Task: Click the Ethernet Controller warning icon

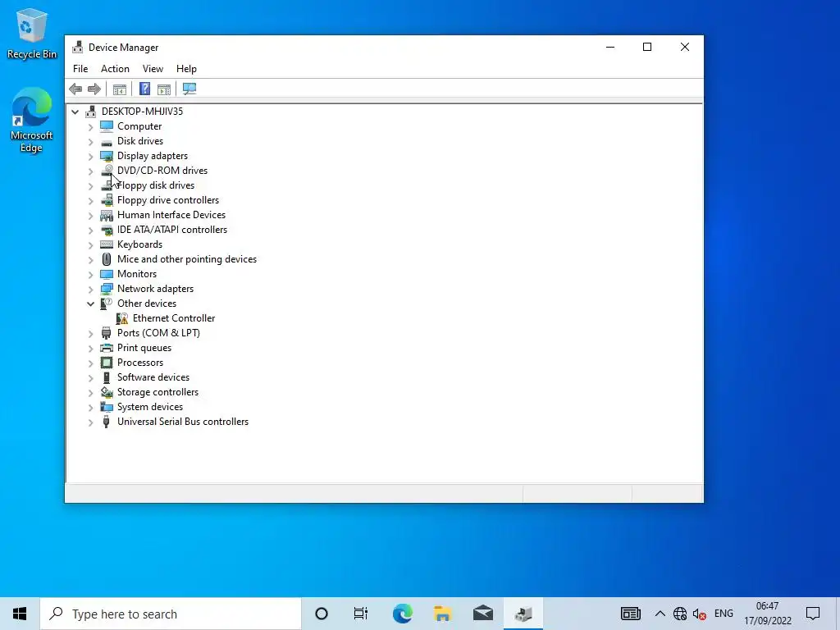Action: pyautogui.click(x=122, y=318)
